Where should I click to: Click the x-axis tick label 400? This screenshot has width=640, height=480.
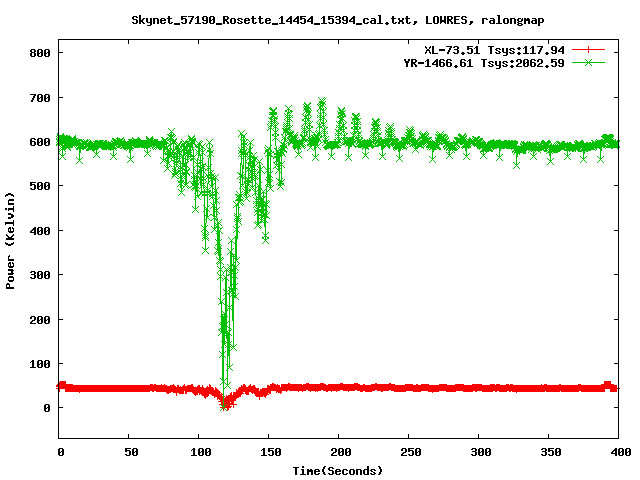pos(621,452)
